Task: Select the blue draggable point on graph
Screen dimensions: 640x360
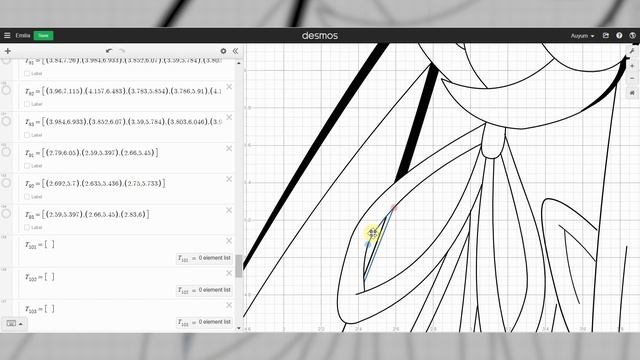Action: tap(368, 244)
